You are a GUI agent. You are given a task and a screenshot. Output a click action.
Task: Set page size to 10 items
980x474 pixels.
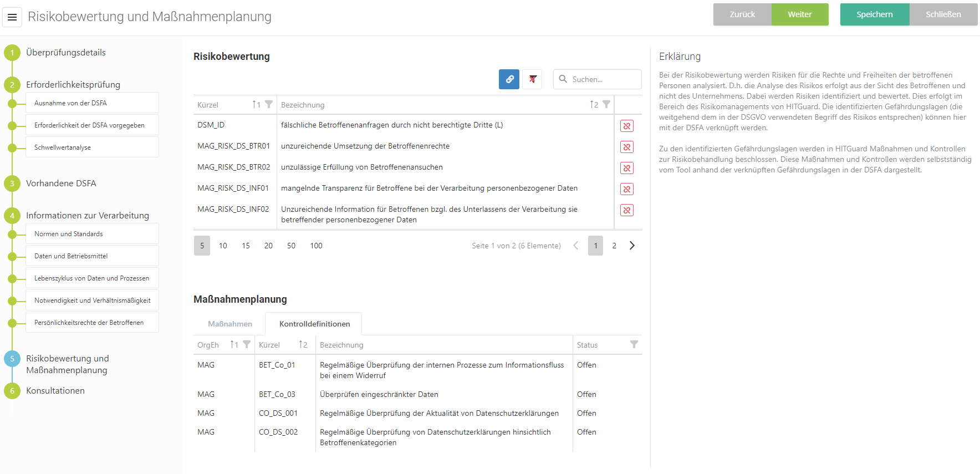(x=223, y=246)
